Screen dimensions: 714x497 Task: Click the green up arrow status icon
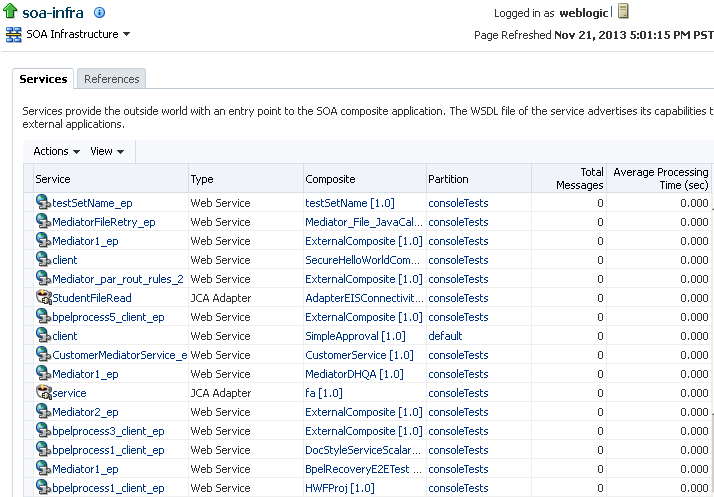tap(12, 12)
